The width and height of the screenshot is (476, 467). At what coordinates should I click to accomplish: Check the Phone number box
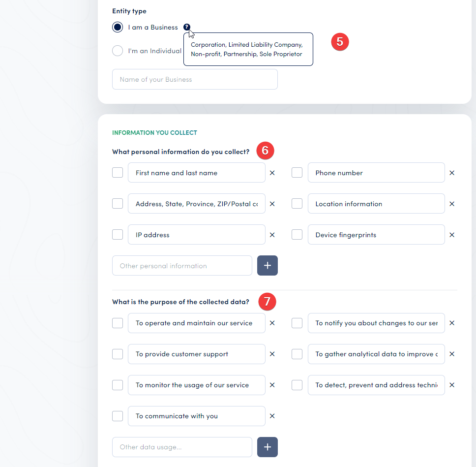(x=297, y=173)
